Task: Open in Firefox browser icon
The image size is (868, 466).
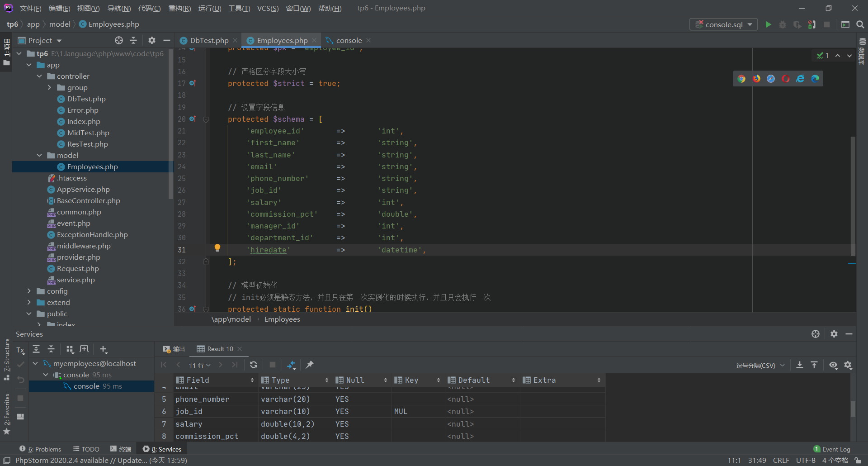Action: pos(756,79)
